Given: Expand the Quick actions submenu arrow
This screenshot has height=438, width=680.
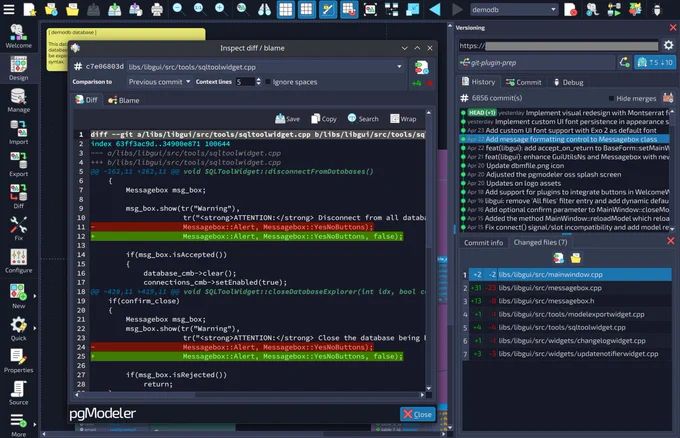Looking at the screenshot, I should pyautogui.click(x=35, y=328).
